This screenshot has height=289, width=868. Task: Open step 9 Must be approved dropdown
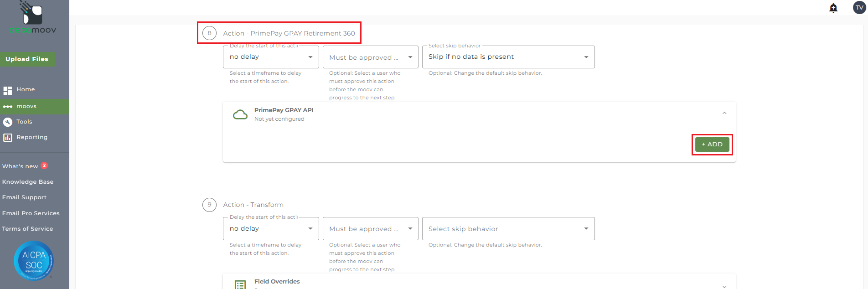370,229
